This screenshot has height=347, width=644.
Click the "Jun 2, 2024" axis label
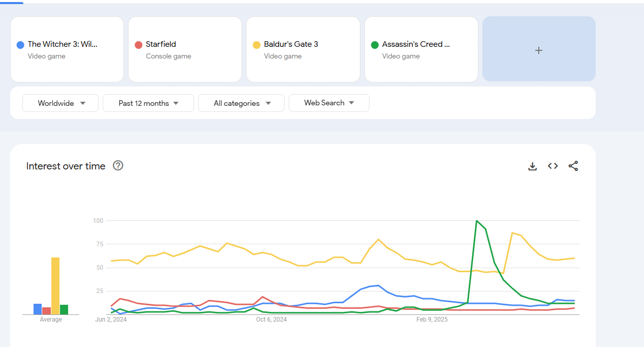(x=111, y=320)
